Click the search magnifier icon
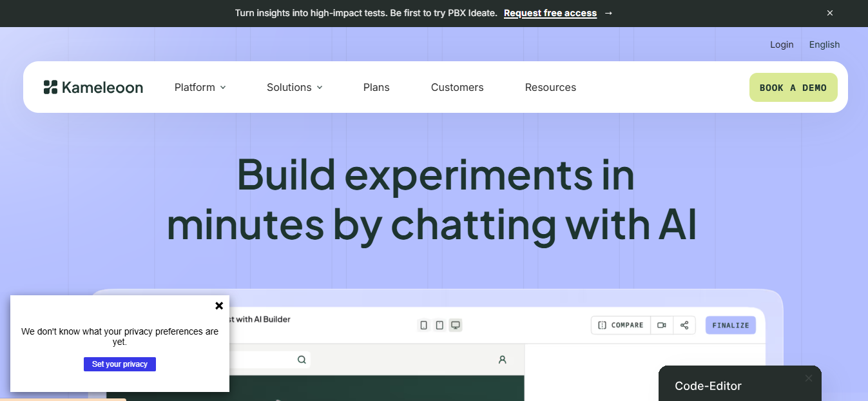This screenshot has height=401, width=868. pyautogui.click(x=302, y=360)
